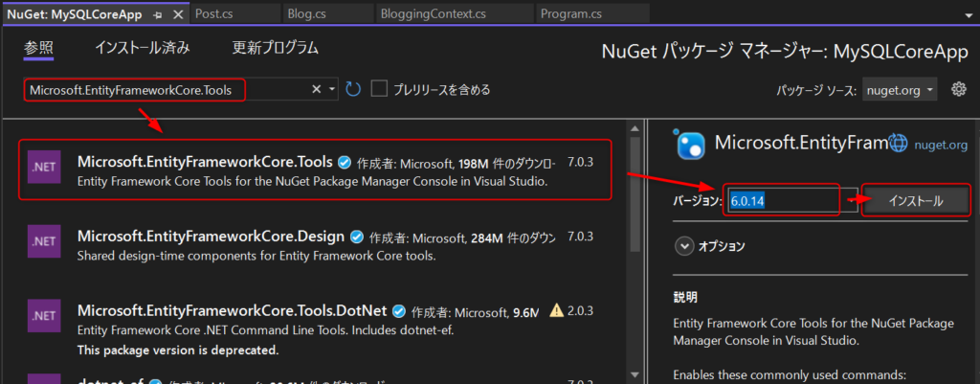This screenshot has width=980, height=384.
Task: Expand the オプション section
Action: point(684,246)
